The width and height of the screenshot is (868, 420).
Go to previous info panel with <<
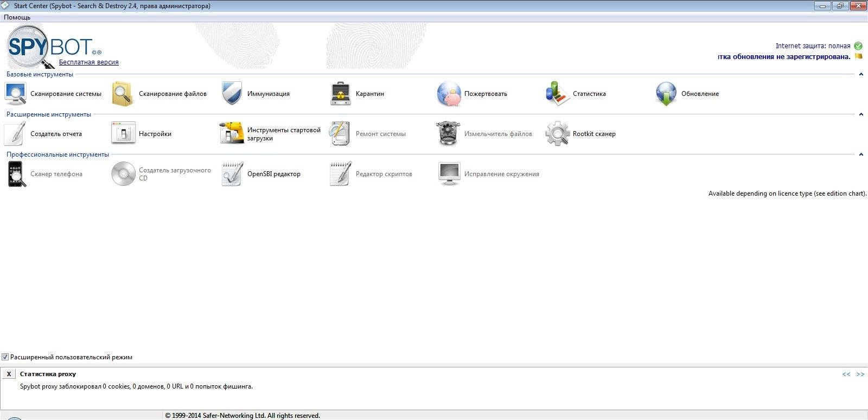point(846,374)
